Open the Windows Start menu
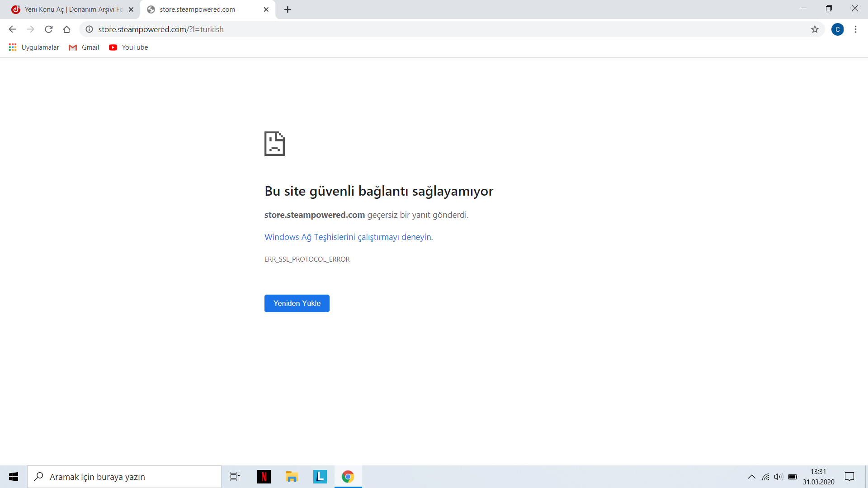 [14, 477]
